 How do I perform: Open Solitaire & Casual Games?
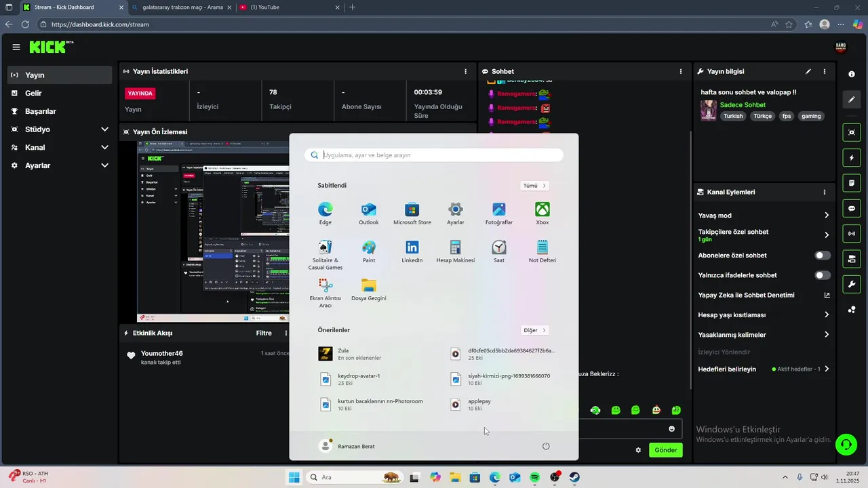pos(325,255)
